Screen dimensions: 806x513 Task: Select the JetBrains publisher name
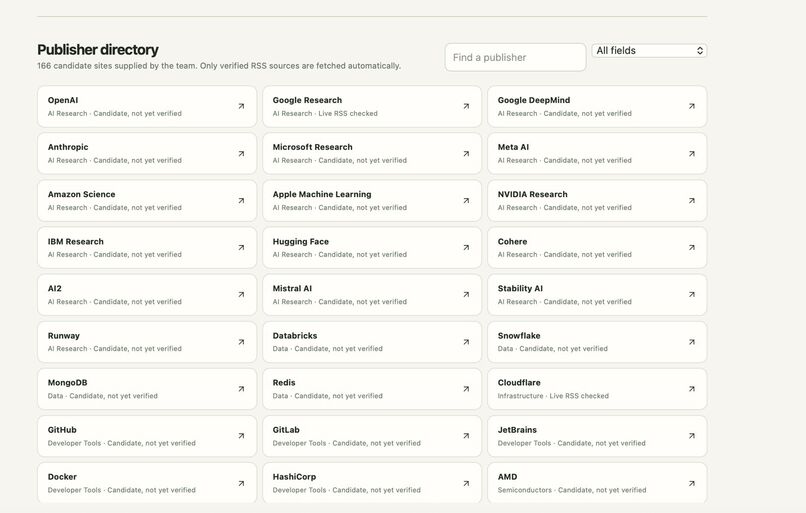pyautogui.click(x=517, y=430)
